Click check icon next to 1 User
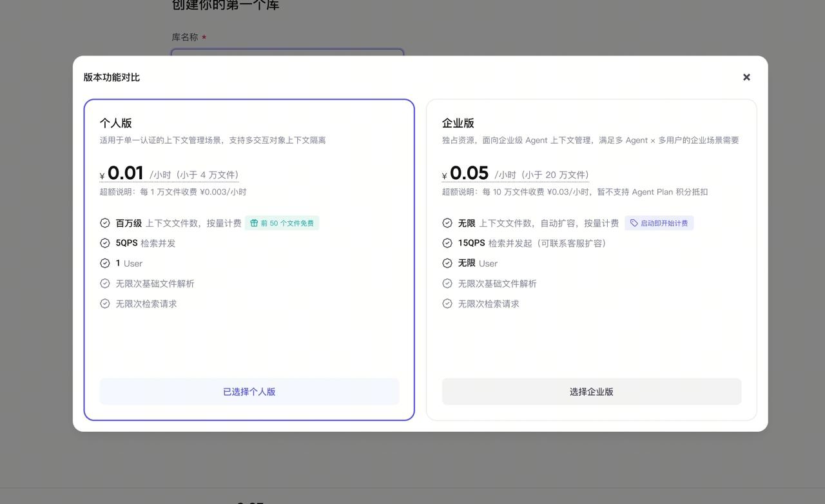This screenshot has width=825, height=504. (105, 263)
